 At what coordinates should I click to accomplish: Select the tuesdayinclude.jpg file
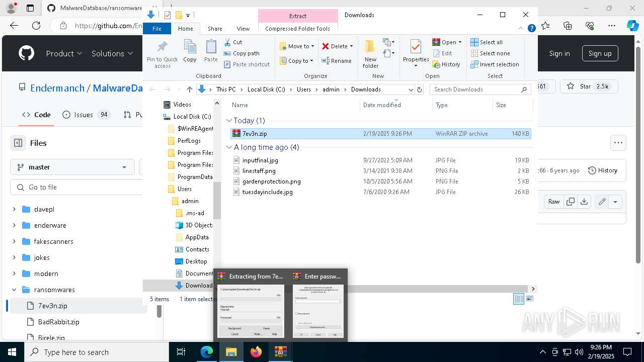pos(267,192)
